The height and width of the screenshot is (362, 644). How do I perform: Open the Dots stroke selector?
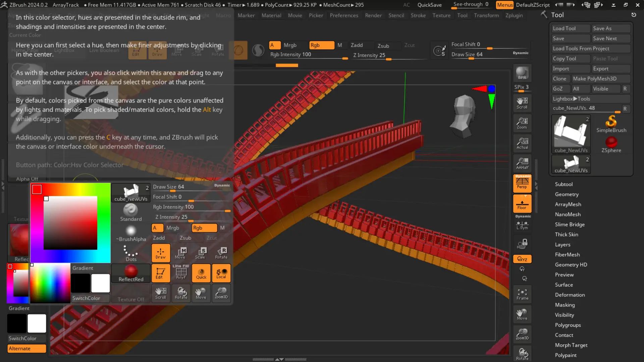point(131,253)
